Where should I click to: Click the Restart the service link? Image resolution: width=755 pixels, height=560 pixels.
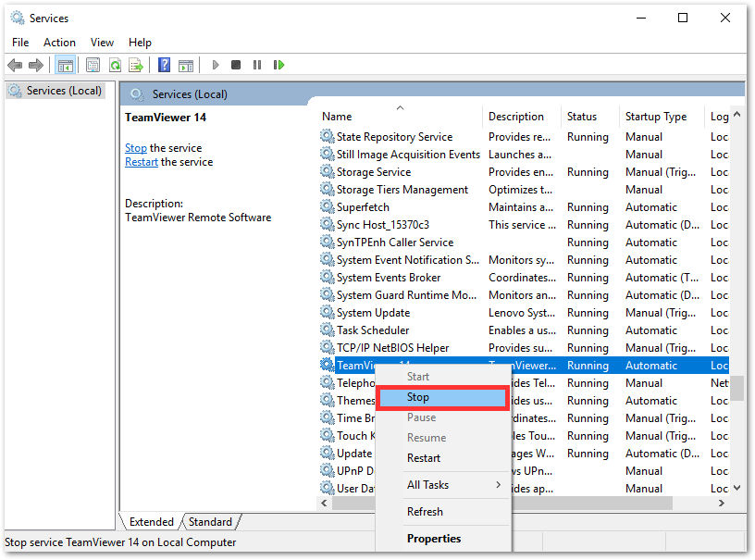(x=141, y=162)
